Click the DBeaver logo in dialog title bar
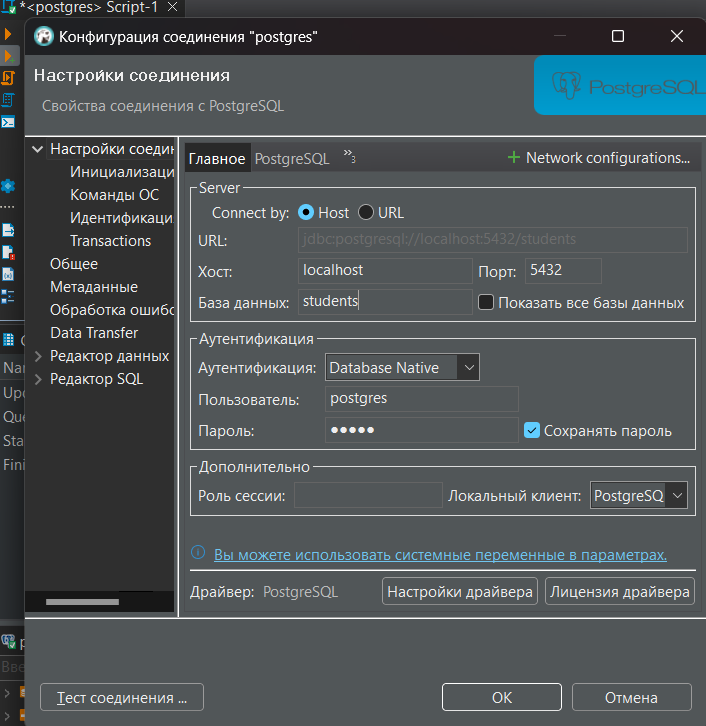Image resolution: width=706 pixels, height=726 pixels. click(x=44, y=37)
